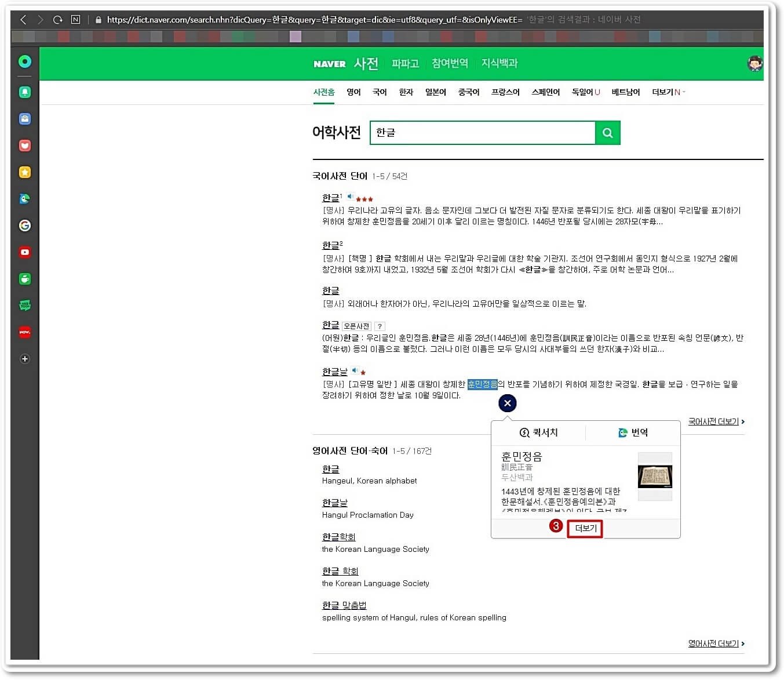Viewport: 784px width, 680px height.
Task: Click the browser address bar URL
Action: click(x=315, y=20)
